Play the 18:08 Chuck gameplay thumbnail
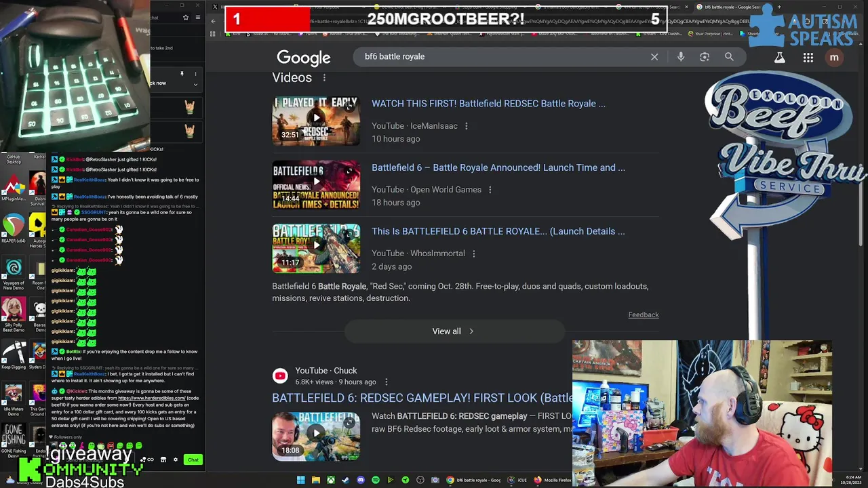 (x=316, y=436)
